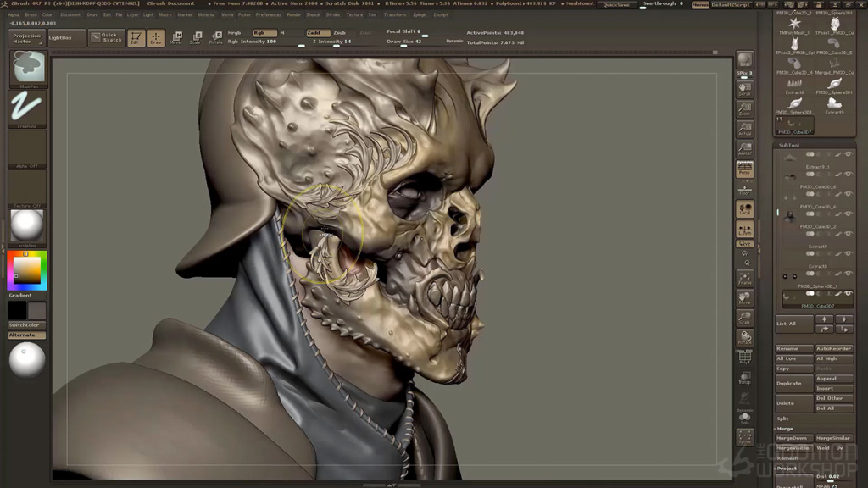Select the Extract6 tool icon
The image size is (868, 488).
tap(794, 84)
